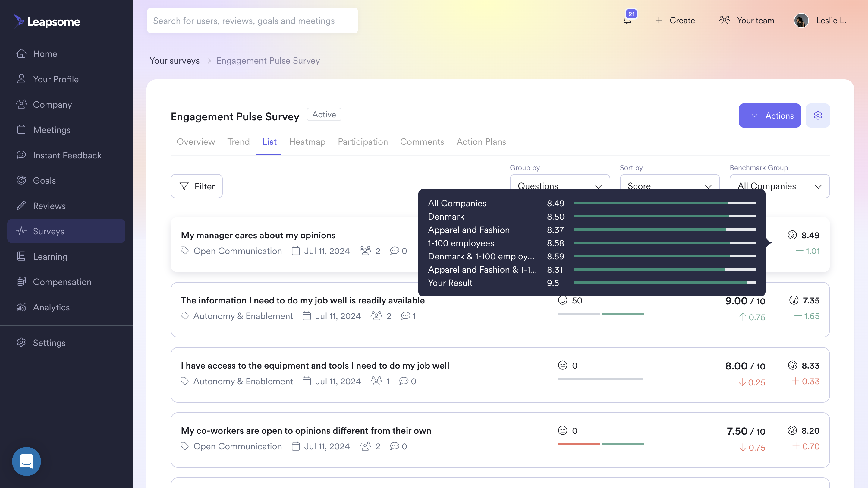This screenshot has height=488, width=868.
Task: Open 'equipment and tools' question card
Action: pyautogui.click(x=500, y=375)
